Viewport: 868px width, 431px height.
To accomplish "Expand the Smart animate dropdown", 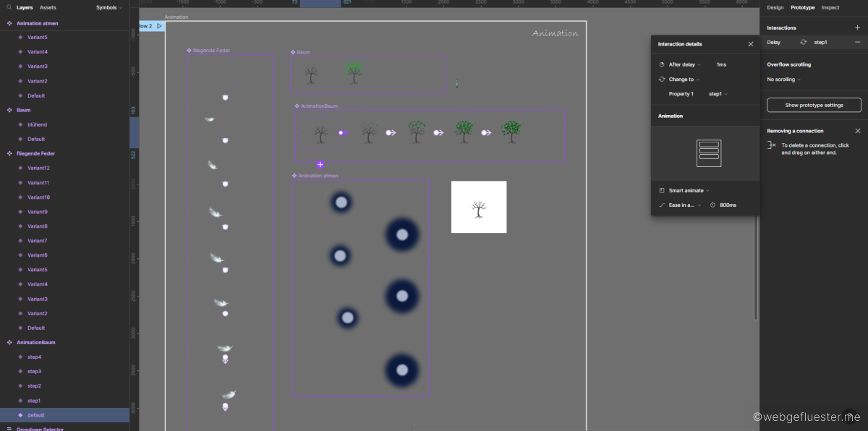I will pyautogui.click(x=689, y=191).
